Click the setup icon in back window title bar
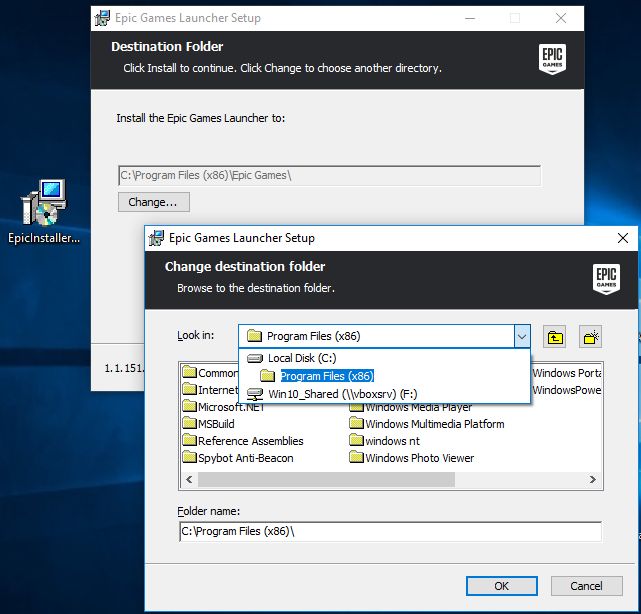 pyautogui.click(x=102, y=18)
